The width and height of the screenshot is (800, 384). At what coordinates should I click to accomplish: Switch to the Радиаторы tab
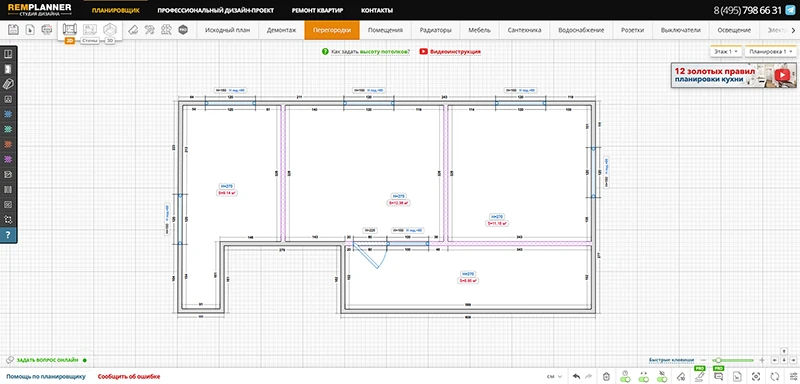(435, 30)
